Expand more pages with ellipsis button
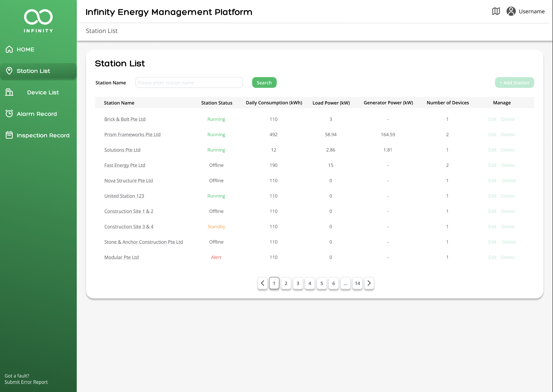The width and height of the screenshot is (553, 392). [346, 283]
